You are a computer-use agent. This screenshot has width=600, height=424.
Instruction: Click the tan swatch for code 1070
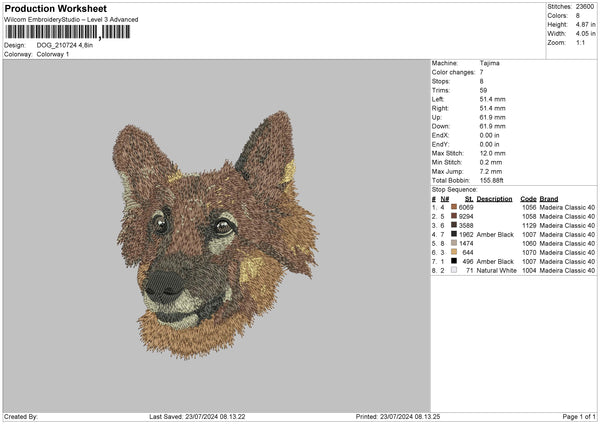point(454,252)
